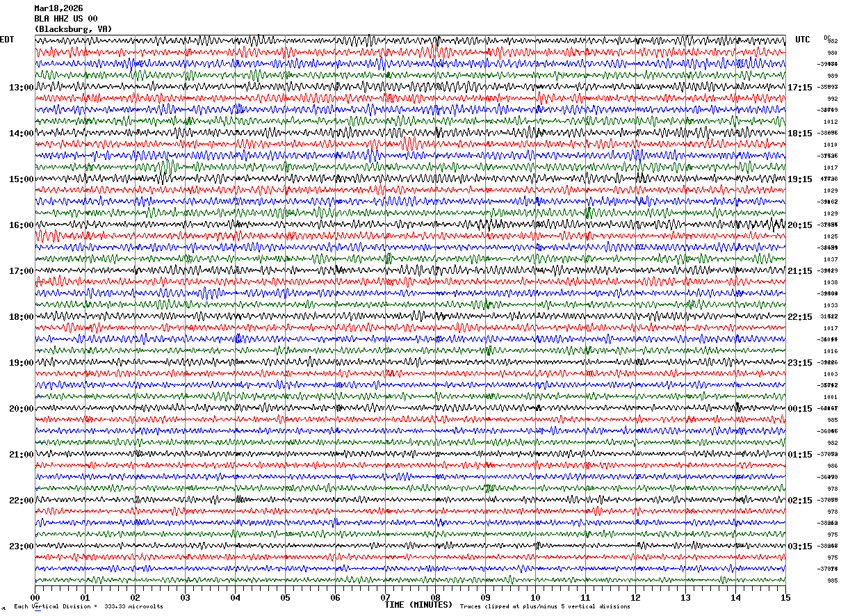Select the 19:15 UTC time label
This screenshot has width=841, height=616.
point(800,179)
